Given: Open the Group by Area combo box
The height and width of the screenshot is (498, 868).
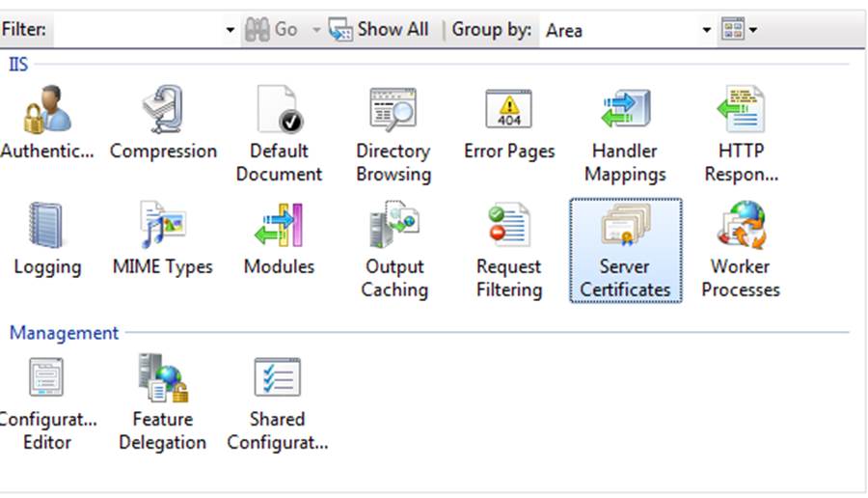Looking at the screenshot, I should click(628, 30).
